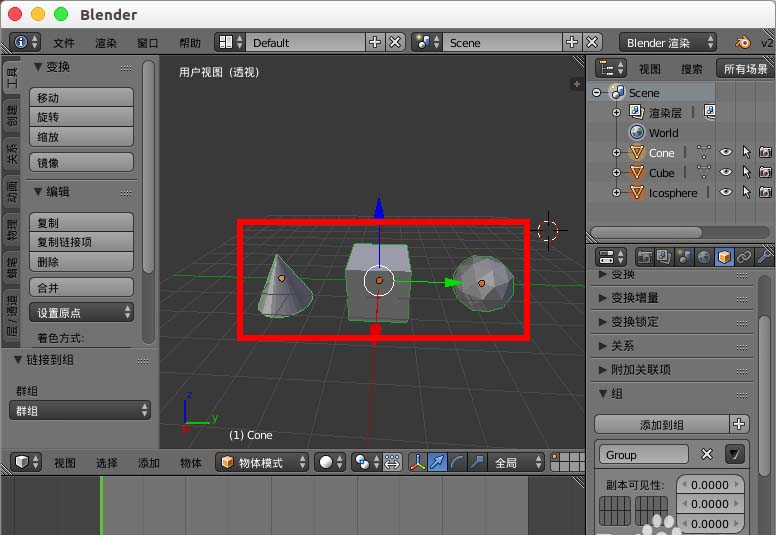Select the Scene properties tab icon

(x=684, y=257)
